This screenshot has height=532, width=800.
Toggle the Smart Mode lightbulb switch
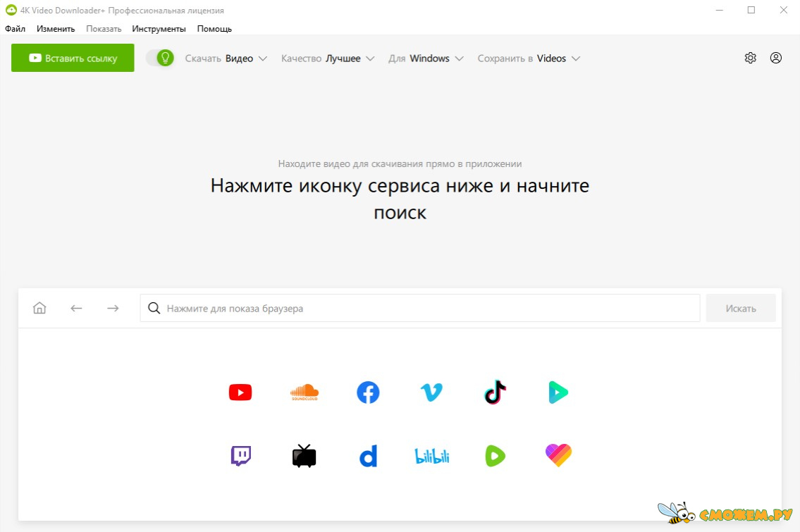(160, 58)
